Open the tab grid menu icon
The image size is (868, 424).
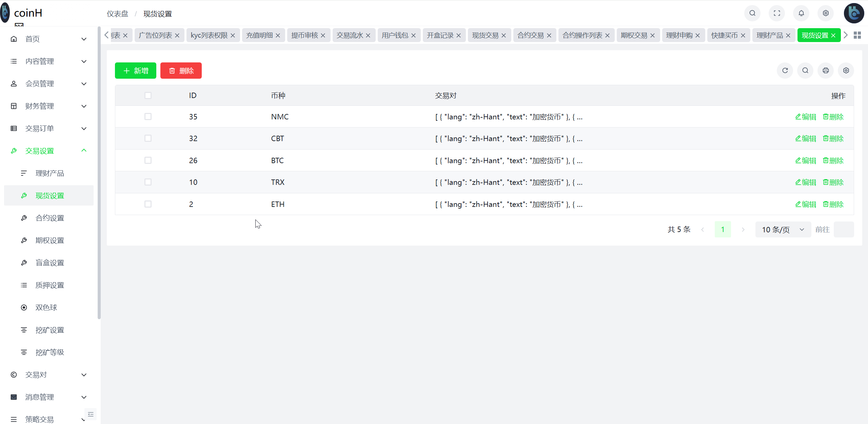coord(857,35)
